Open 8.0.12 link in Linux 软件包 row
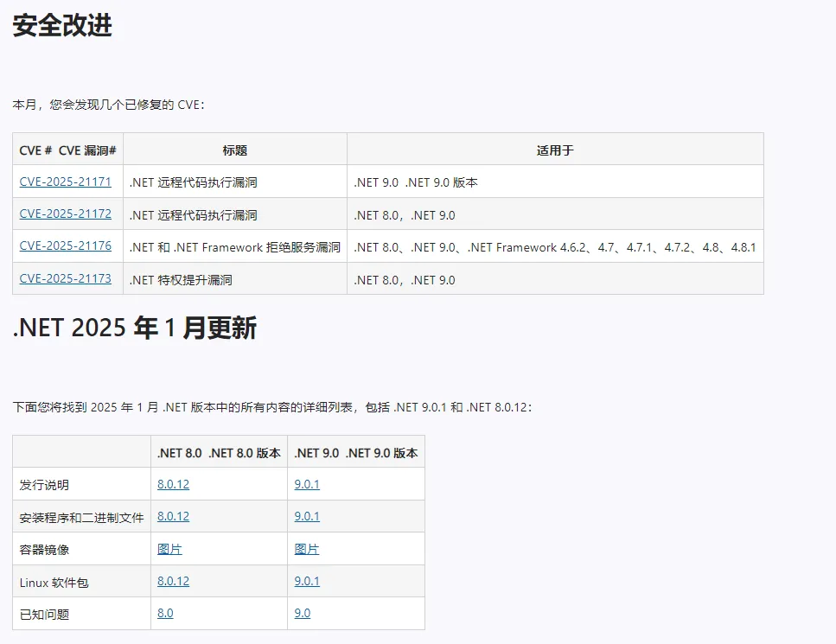 (173, 581)
